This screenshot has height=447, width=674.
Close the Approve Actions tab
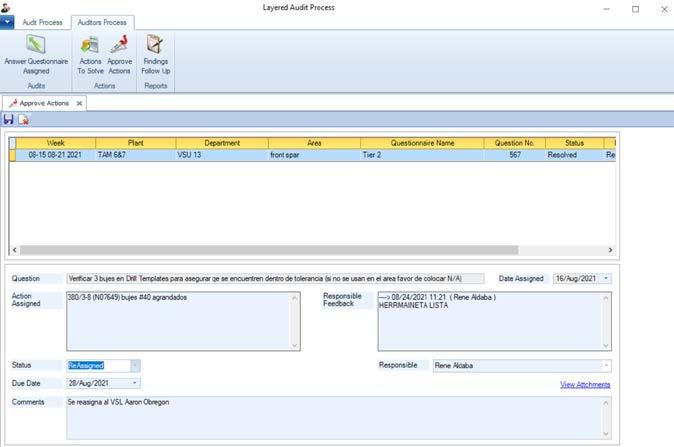[x=79, y=103]
